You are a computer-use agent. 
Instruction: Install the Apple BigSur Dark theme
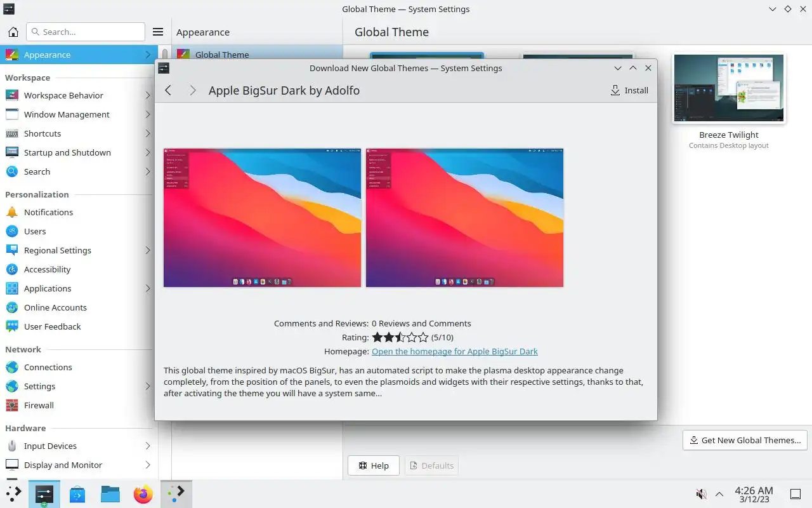pyautogui.click(x=629, y=90)
